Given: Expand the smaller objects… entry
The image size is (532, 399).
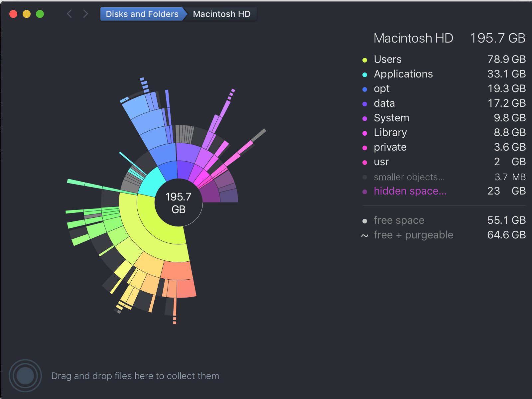Looking at the screenshot, I should pos(409,177).
